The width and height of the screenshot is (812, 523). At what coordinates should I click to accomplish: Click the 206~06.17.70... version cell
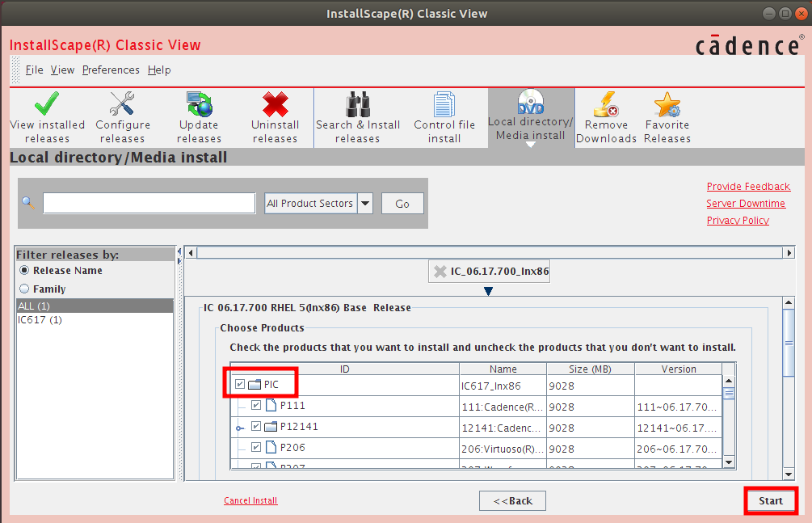pos(679,449)
